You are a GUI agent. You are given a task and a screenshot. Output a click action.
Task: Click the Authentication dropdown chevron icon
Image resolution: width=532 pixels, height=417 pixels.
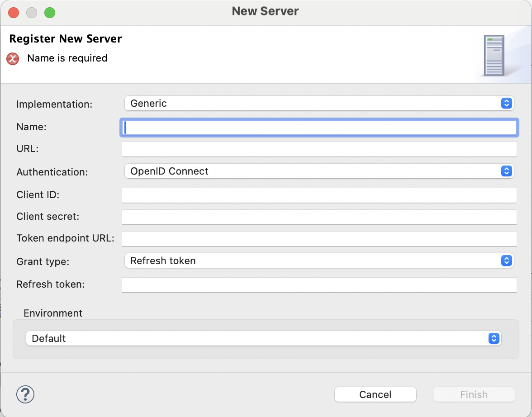click(x=506, y=171)
